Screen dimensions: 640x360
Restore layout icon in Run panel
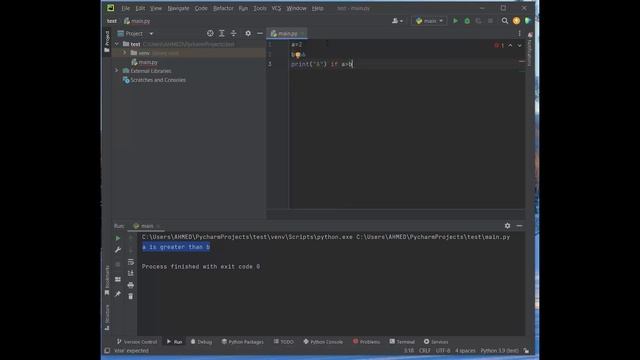pyautogui.click(x=118, y=279)
